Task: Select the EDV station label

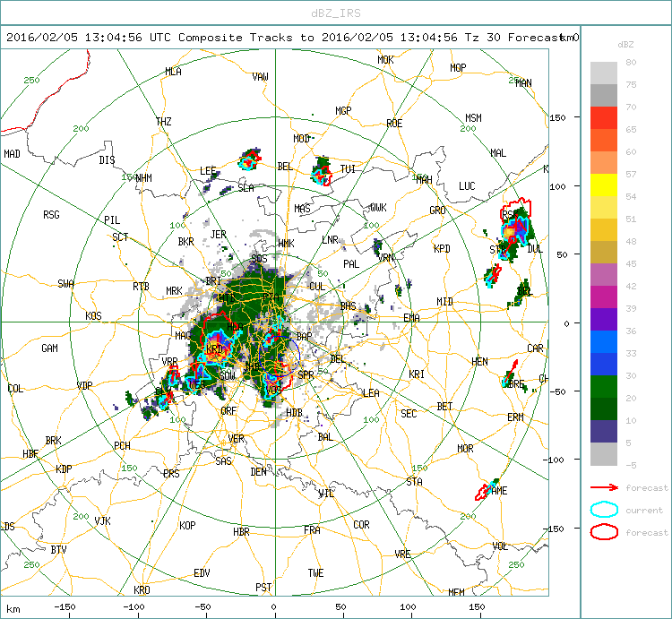Action: pos(202,572)
